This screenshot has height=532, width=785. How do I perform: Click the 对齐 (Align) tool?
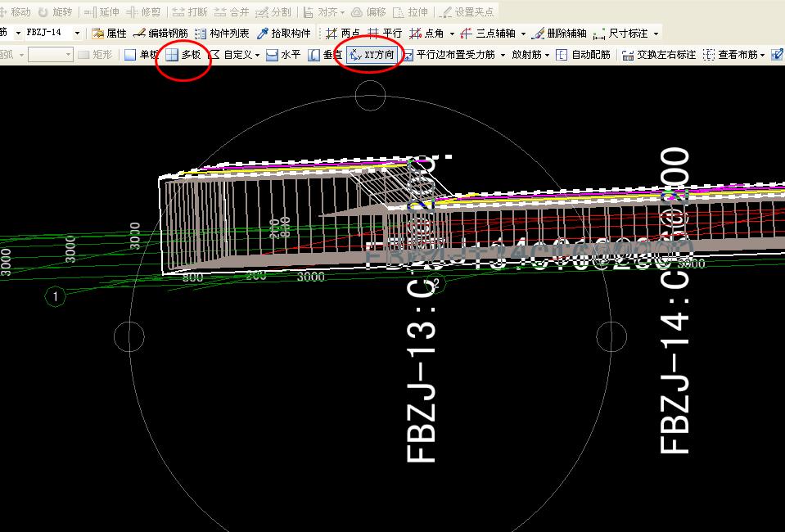pos(320,11)
